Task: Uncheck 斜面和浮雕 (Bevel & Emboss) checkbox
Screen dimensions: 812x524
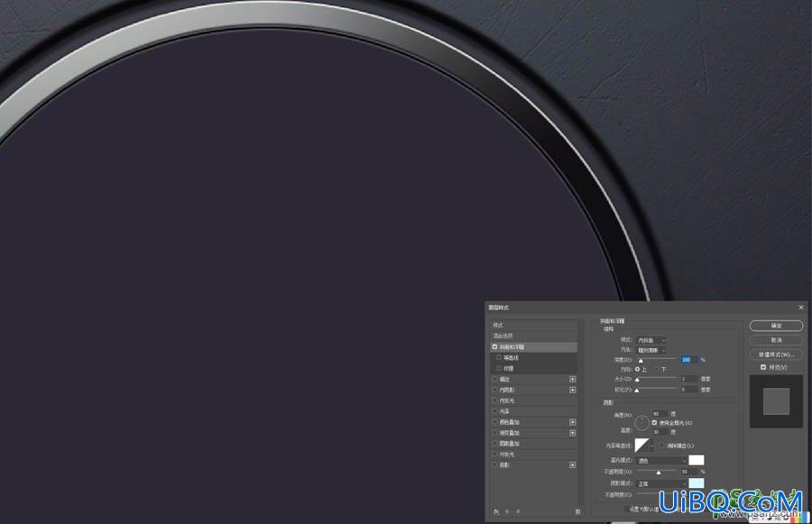Action: pos(494,347)
